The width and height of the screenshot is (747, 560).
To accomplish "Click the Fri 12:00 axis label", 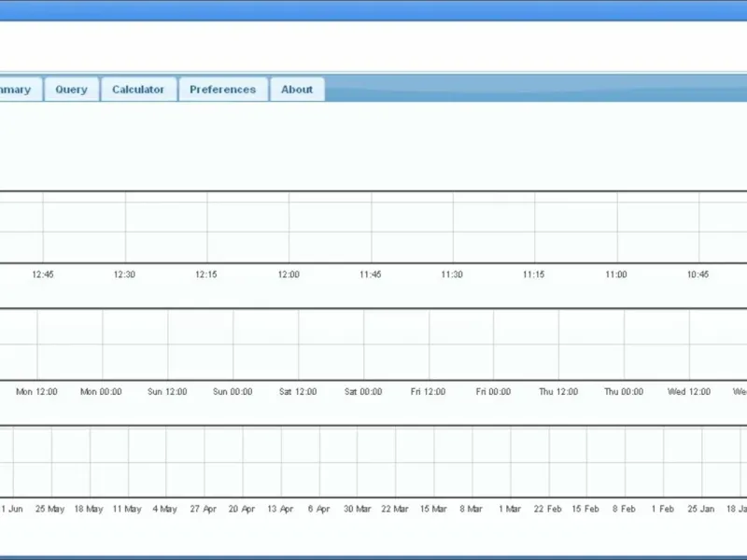I will [428, 391].
